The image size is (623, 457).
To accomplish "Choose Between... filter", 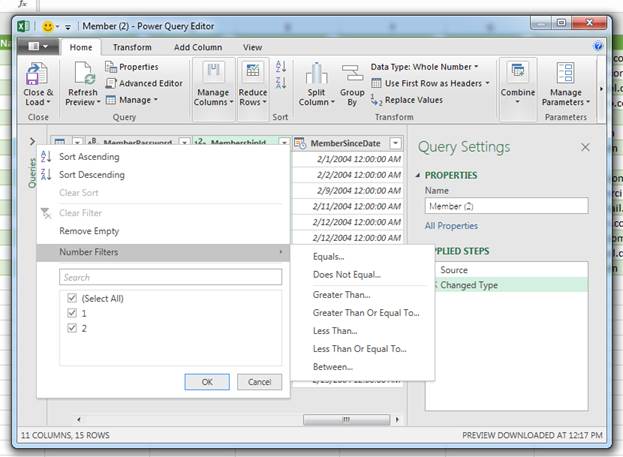I will [333, 367].
